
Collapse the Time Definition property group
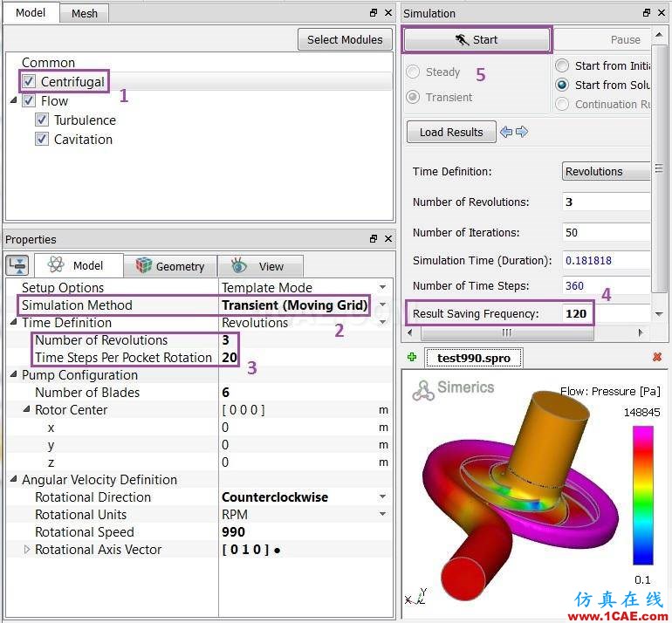point(14,322)
